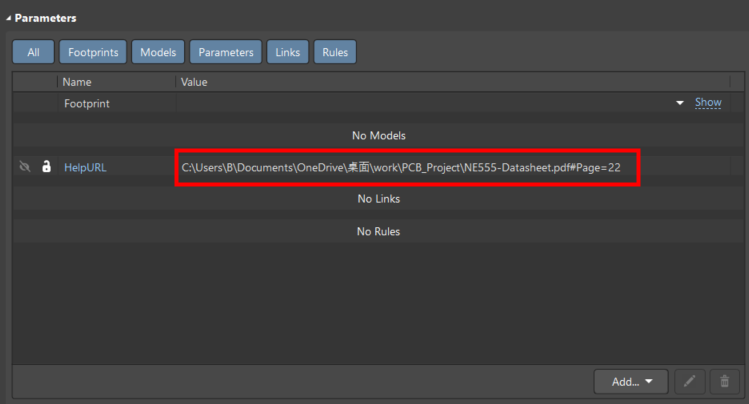Open the Footprint value dropdown arrow
The width and height of the screenshot is (749, 404).
click(x=680, y=103)
